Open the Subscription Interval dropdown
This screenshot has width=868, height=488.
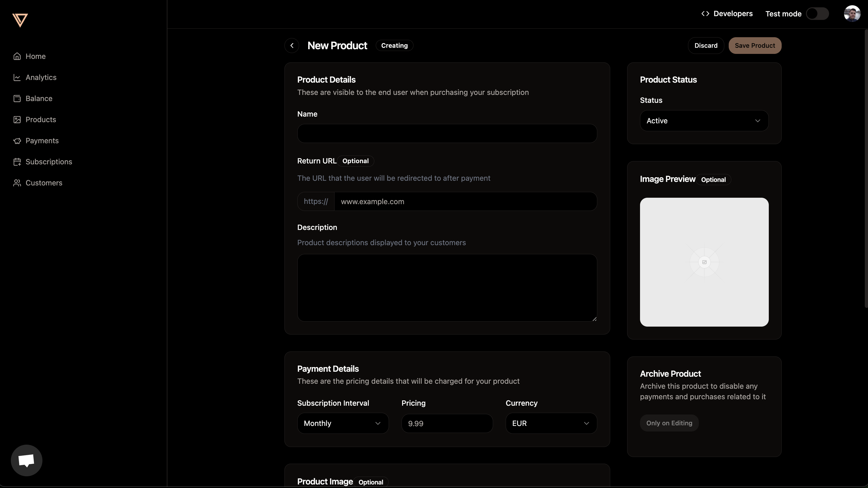coord(343,423)
